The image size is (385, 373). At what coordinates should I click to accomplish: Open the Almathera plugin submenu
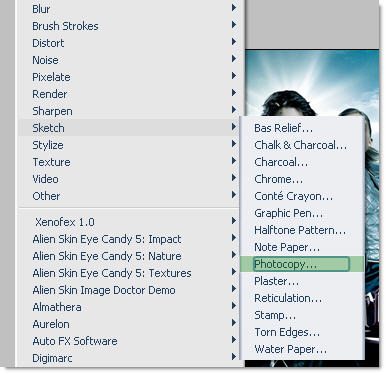128,307
